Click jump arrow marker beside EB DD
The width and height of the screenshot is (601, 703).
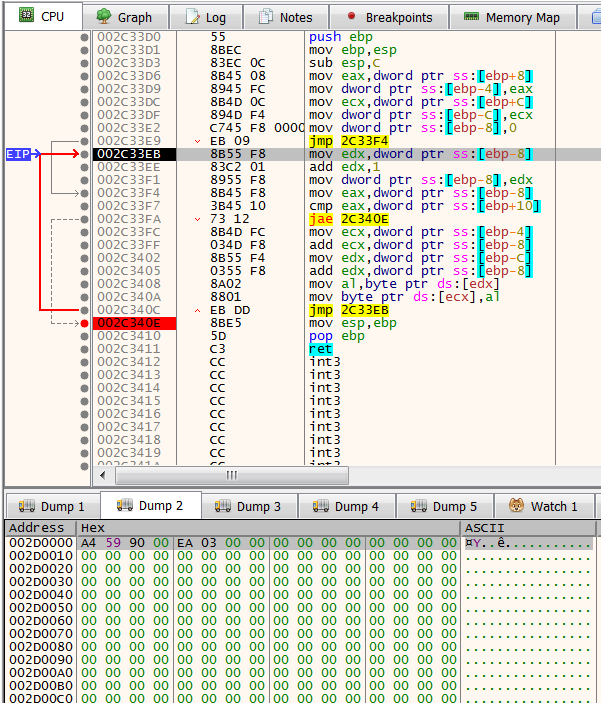tap(197, 310)
